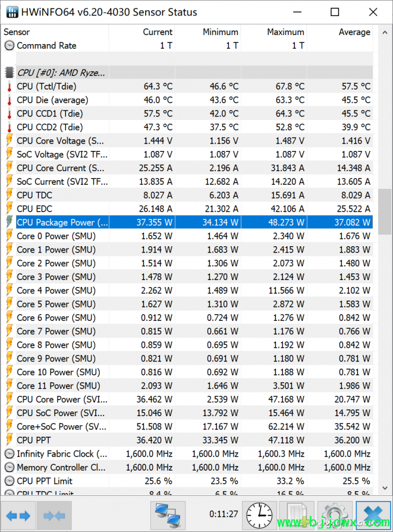
Task: Click clock icon for Memory Controller Clock
Action: click(x=10, y=467)
